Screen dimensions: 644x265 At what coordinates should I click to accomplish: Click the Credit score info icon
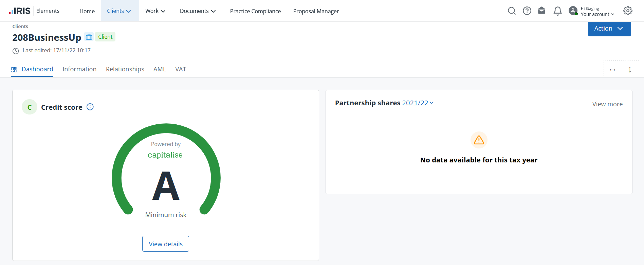[x=90, y=107]
